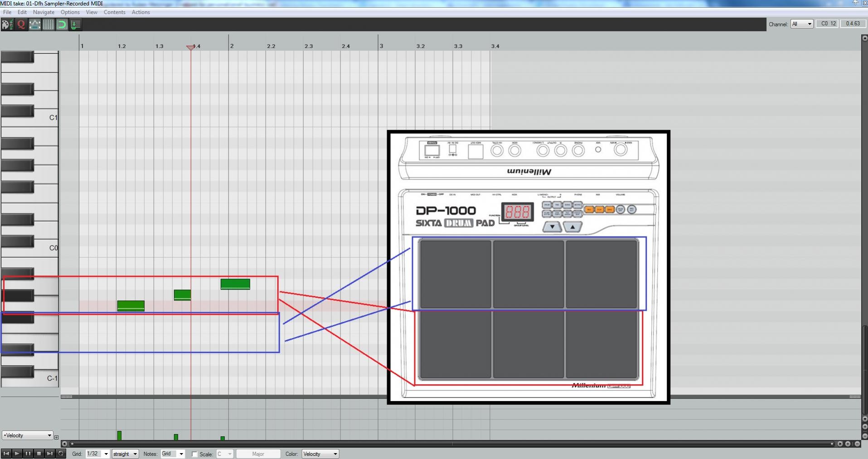The height and width of the screenshot is (459, 868).
Task: Open the File menu
Action: click(7, 12)
